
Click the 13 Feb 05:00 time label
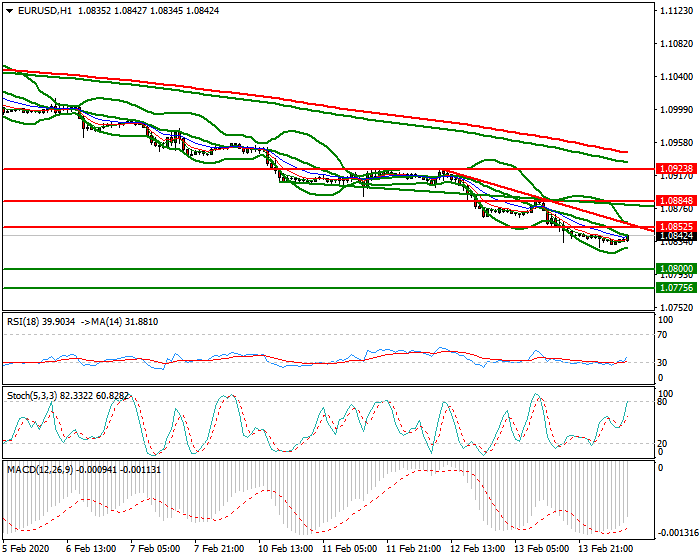(x=542, y=548)
